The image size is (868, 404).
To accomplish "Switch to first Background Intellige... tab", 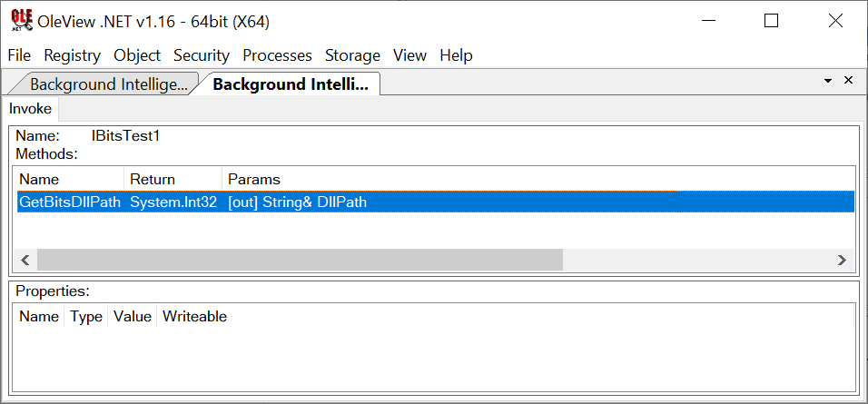I will 108,84.
